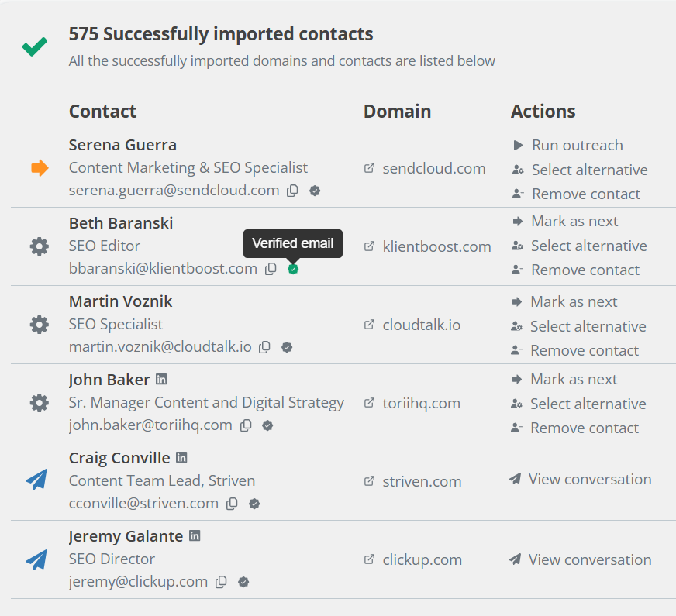Mark Beth Baranski as next
This screenshot has height=616, width=676.
point(574,221)
